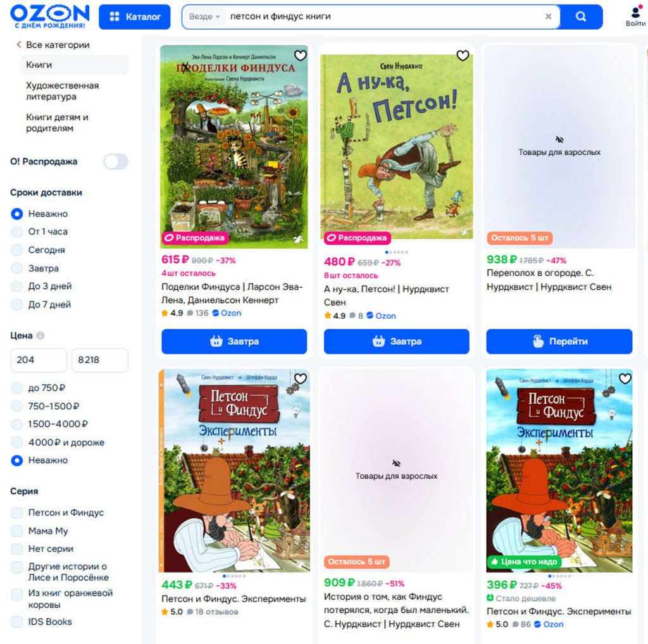Click the info icon next to Цена
648x644 pixels.
(x=40, y=335)
